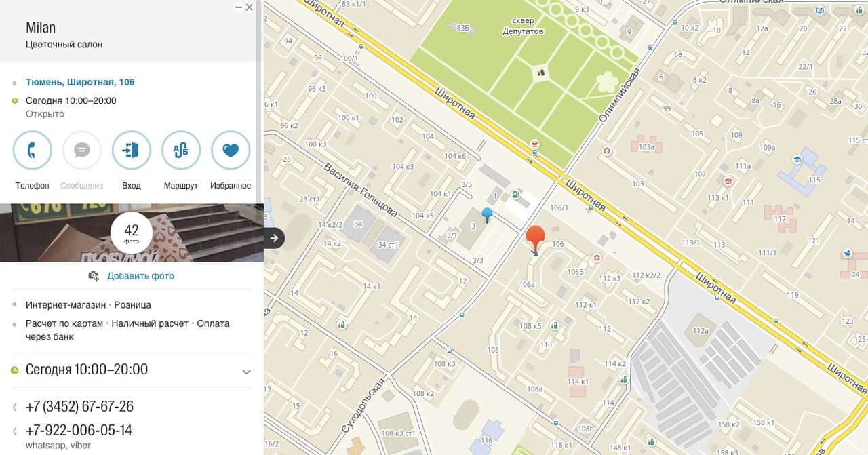Image resolution: width=868 pixels, height=455 pixels.
Task: Build a route with Маршрут icon
Action: [x=181, y=151]
